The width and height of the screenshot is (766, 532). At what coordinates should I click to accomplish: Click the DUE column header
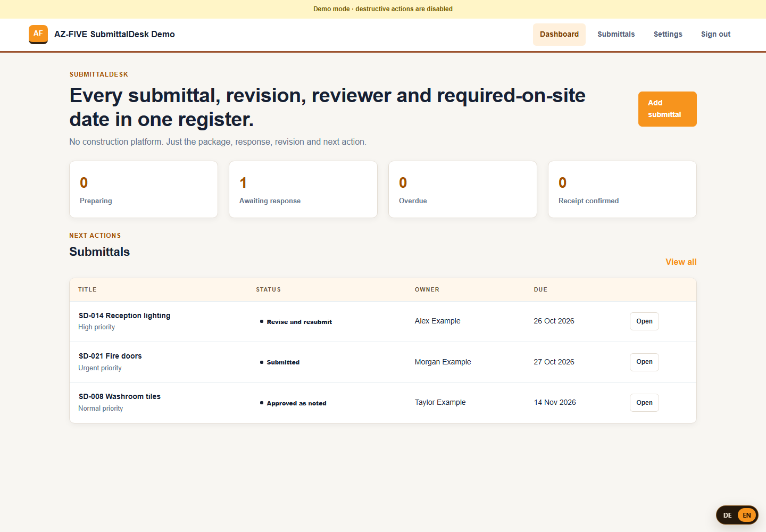pyautogui.click(x=540, y=289)
